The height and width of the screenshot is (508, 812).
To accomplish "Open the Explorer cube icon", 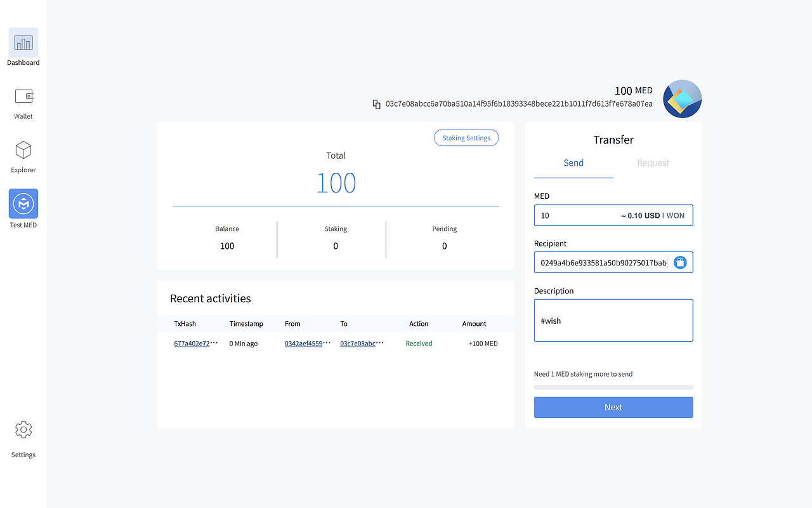I will (x=23, y=150).
